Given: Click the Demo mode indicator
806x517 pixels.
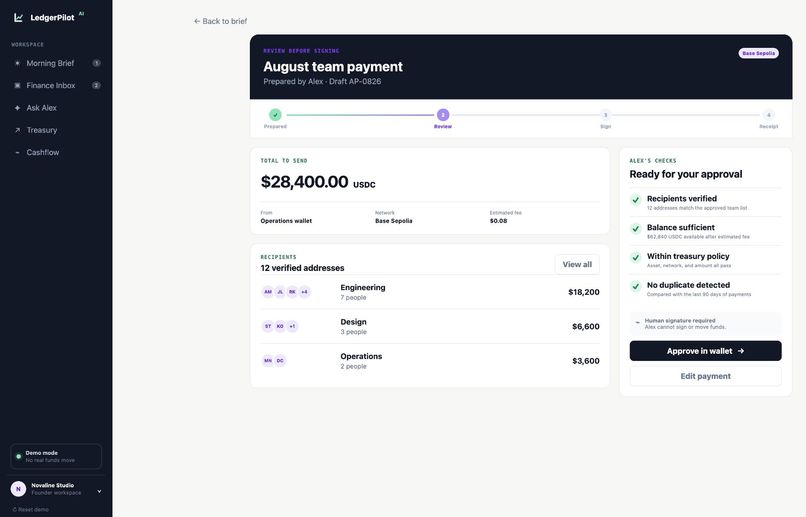Looking at the screenshot, I should pyautogui.click(x=56, y=456).
